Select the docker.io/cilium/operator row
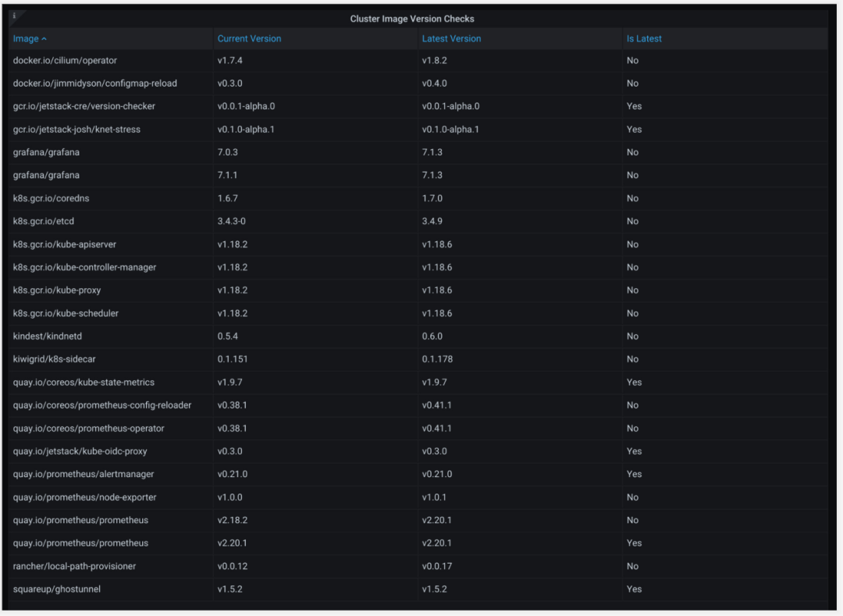 418,61
